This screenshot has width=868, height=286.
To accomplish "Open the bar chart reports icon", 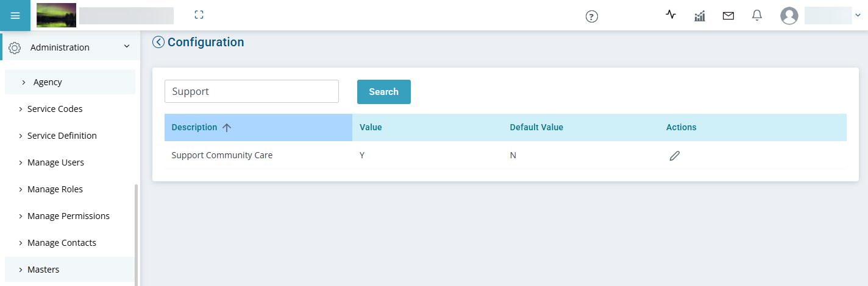I will pyautogui.click(x=700, y=16).
